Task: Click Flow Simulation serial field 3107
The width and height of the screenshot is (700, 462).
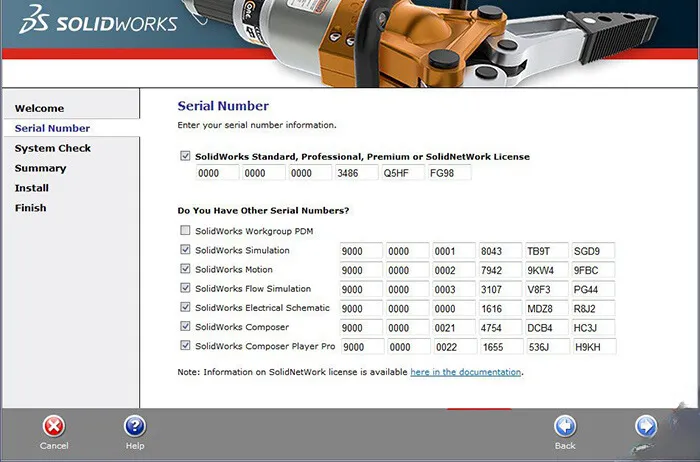Action: [x=500, y=289]
